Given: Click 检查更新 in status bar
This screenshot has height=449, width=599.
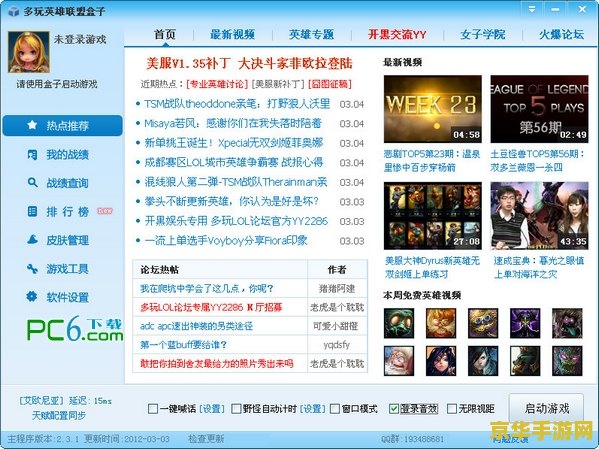Looking at the screenshot, I should 206,439.
